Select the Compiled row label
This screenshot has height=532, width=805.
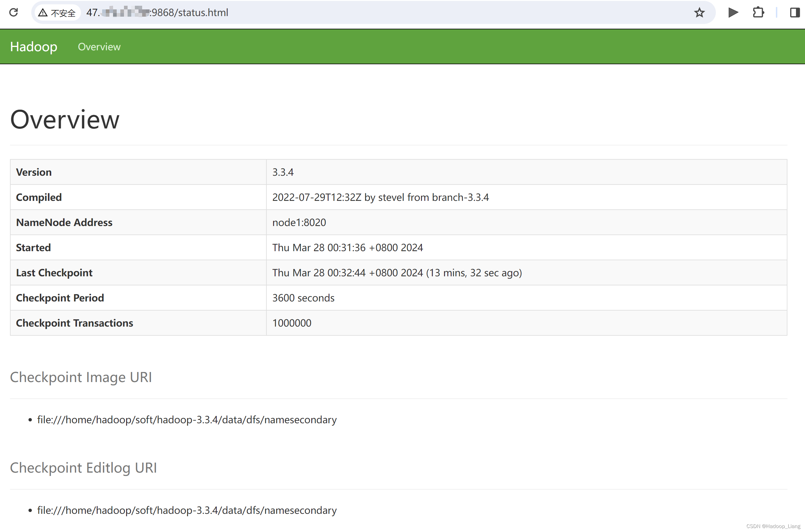click(x=39, y=197)
